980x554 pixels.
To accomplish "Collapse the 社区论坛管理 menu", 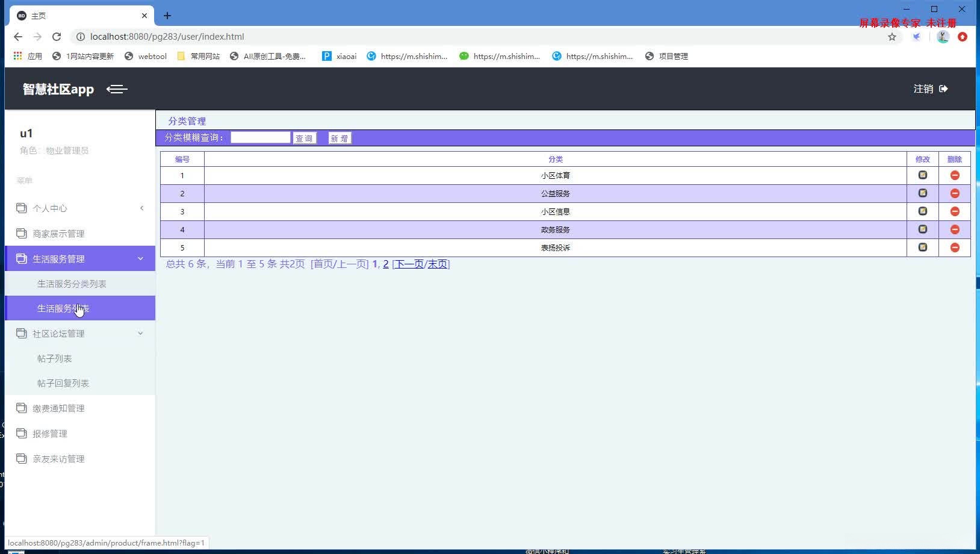I will click(80, 334).
